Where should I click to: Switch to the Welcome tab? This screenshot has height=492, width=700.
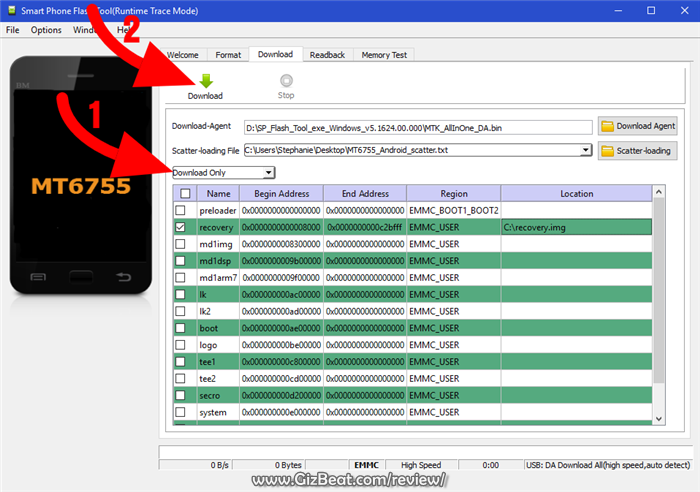pyautogui.click(x=183, y=55)
